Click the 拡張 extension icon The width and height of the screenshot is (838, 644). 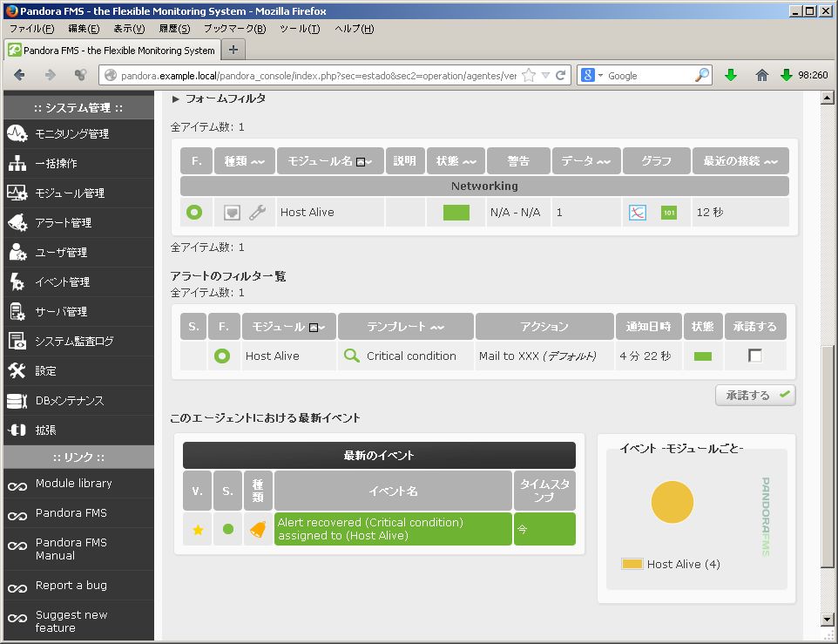(x=17, y=430)
